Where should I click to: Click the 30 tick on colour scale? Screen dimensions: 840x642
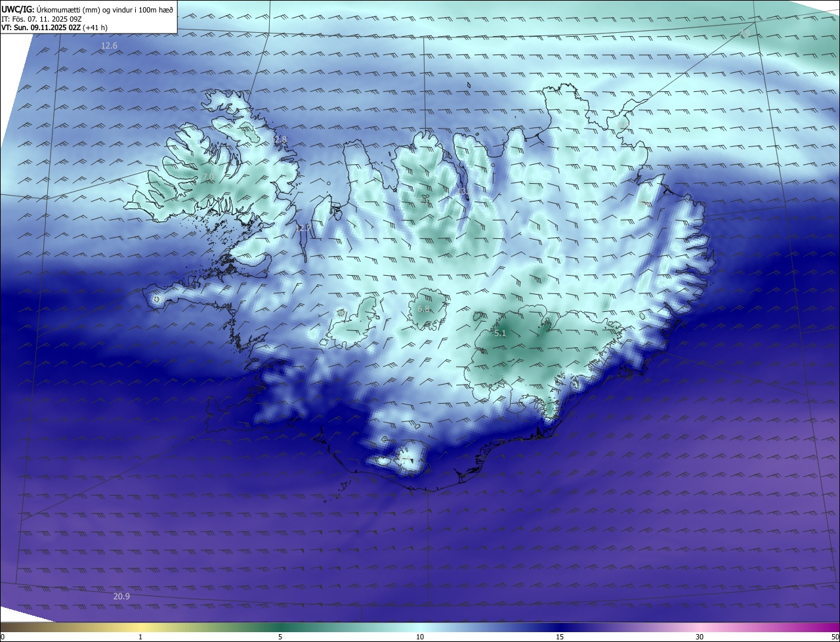coord(700,637)
